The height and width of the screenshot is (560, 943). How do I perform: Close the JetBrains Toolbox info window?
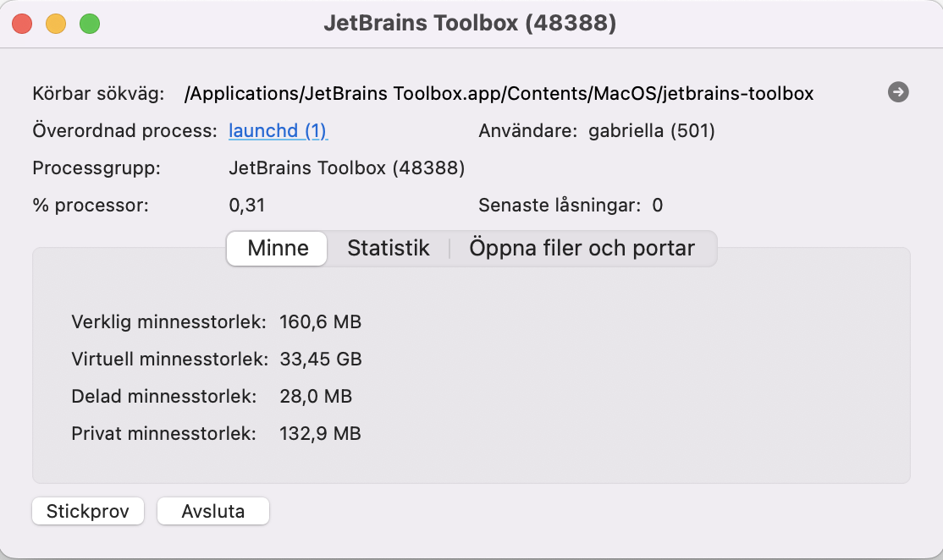[22, 24]
